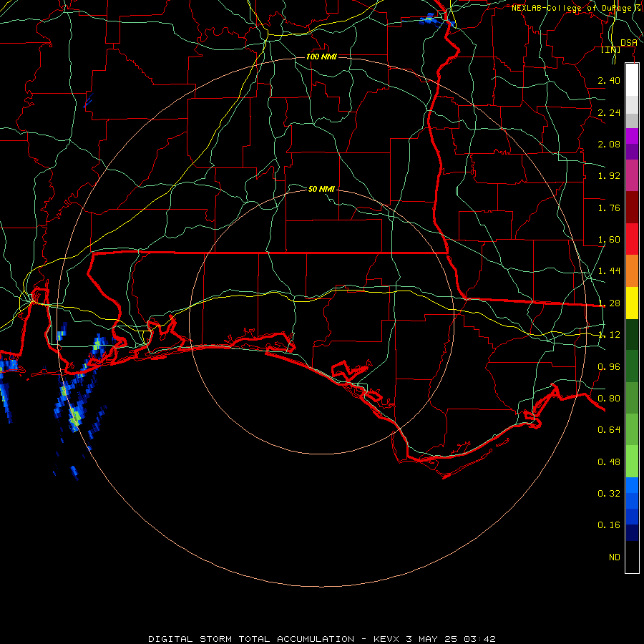The height and width of the screenshot is (644, 644).
Task: Click the 0.32 legend value
Action: (x=609, y=494)
